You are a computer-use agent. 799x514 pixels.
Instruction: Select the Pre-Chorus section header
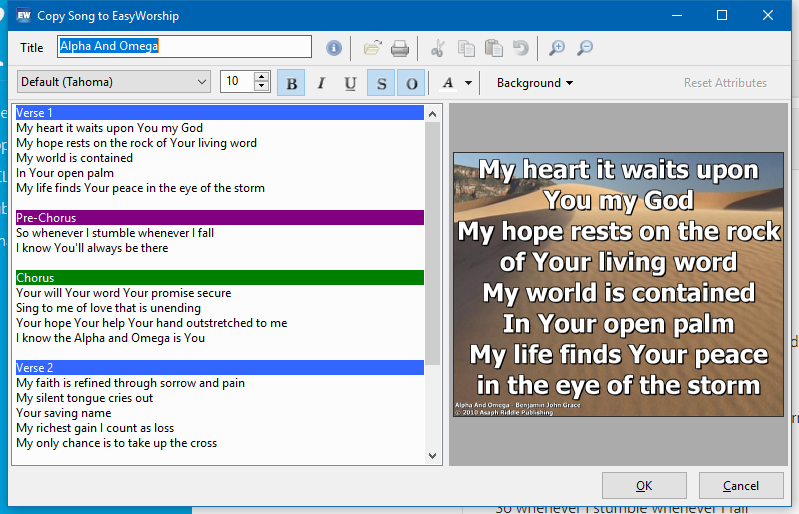click(x=220, y=218)
